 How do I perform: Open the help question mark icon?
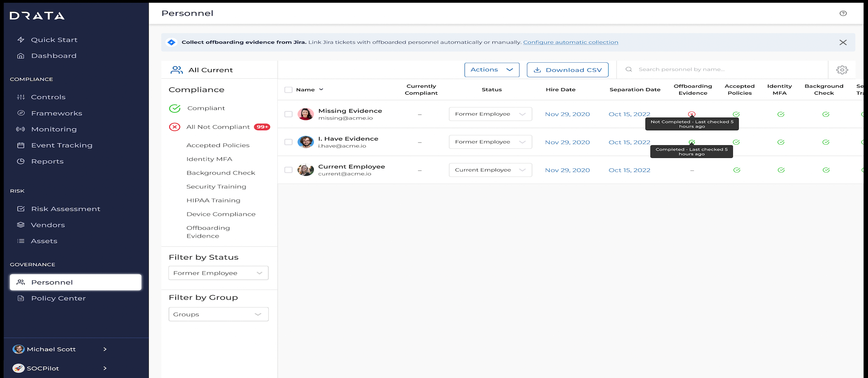[843, 13]
